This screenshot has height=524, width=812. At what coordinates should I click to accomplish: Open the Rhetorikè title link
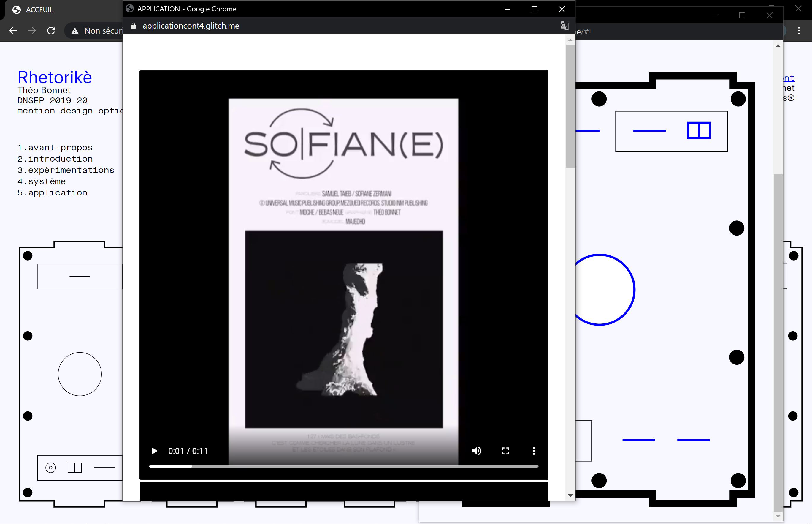pyautogui.click(x=55, y=77)
